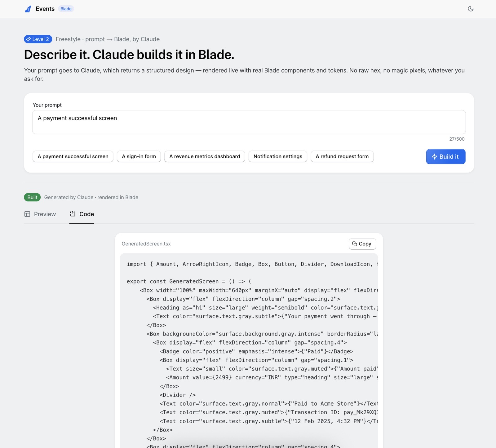Viewport: 496px width, 448px height.
Task: Click the 'Describe it. Claude builds it in Blade.' heading
Action: point(129,55)
